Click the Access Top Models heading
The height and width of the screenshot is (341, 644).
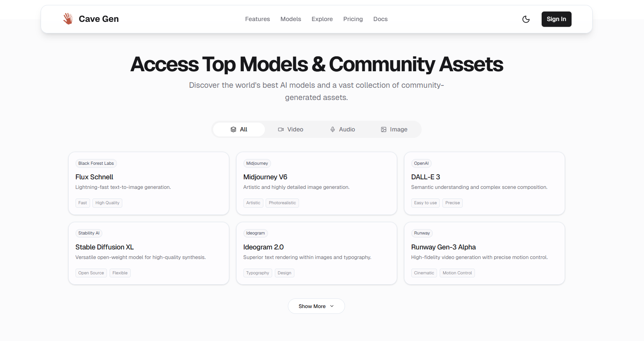point(317,64)
